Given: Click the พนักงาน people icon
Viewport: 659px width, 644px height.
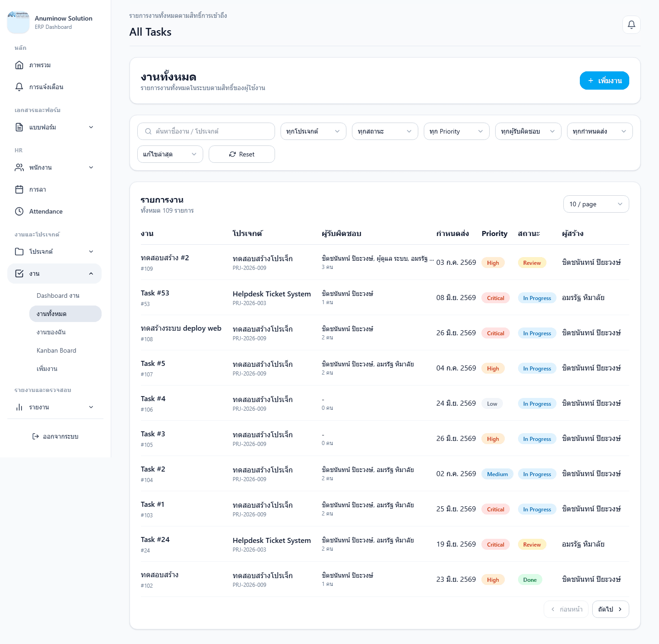Looking at the screenshot, I should [x=19, y=167].
